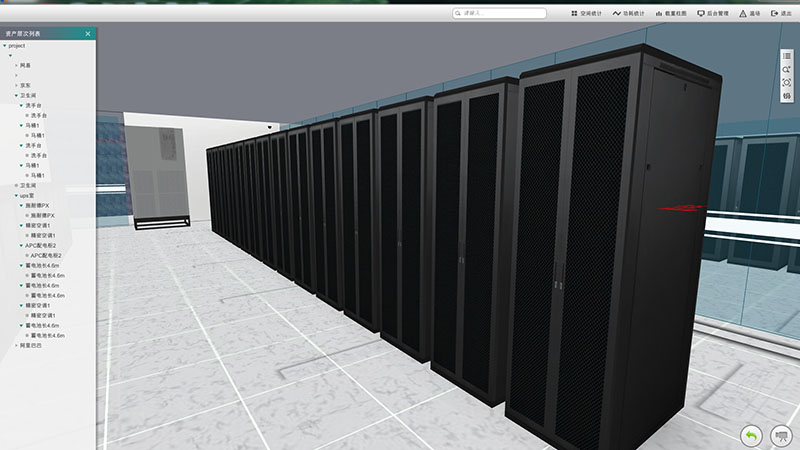
Task: Collapse the ups室 tree node
Action: [x=16, y=196]
